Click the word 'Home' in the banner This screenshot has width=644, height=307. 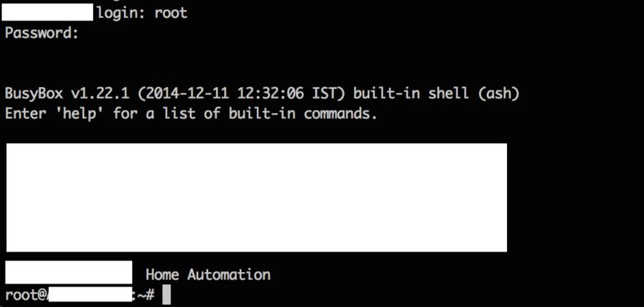(x=162, y=274)
